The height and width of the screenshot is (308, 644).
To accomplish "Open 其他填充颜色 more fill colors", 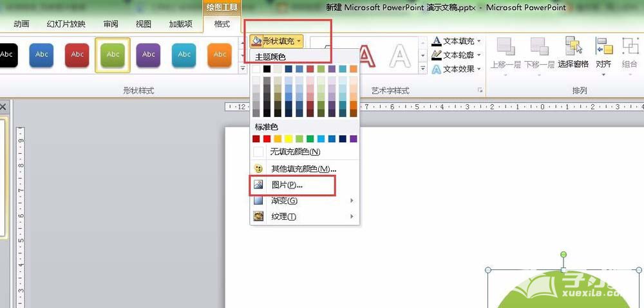I will click(x=304, y=168).
